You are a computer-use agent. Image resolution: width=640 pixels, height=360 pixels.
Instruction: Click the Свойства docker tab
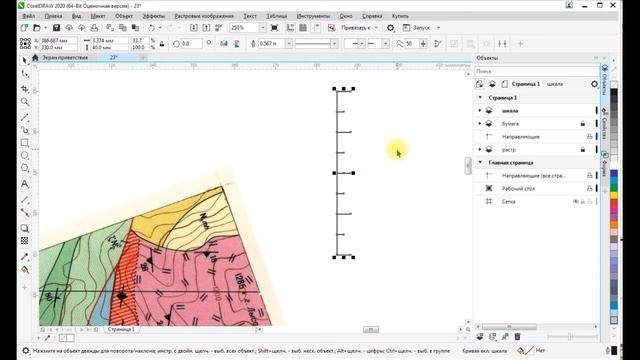[x=605, y=123]
